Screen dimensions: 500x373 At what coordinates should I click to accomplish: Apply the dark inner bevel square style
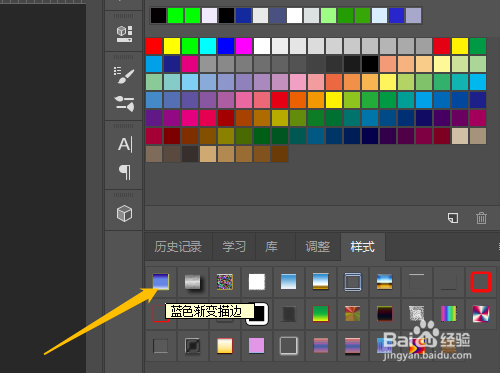pos(193,346)
